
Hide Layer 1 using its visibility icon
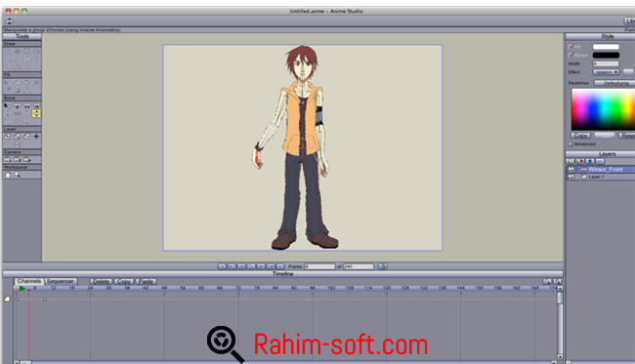click(571, 178)
